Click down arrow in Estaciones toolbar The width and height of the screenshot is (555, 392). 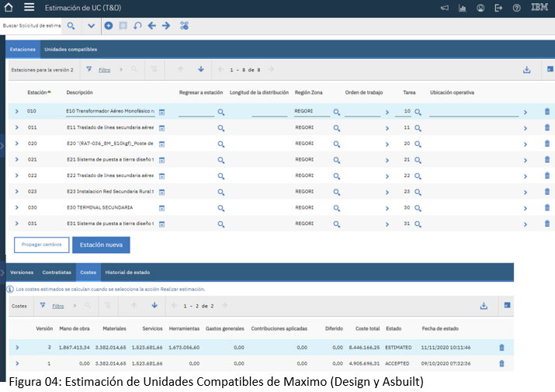[201, 69]
